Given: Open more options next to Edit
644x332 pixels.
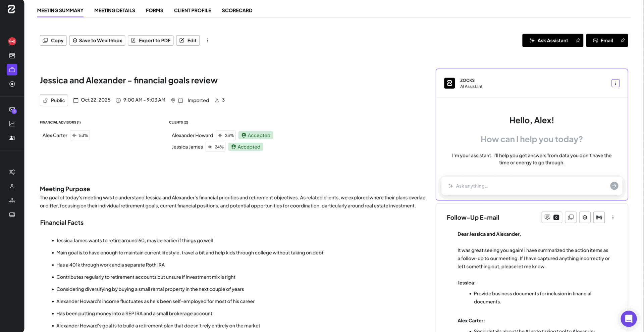Looking at the screenshot, I should [x=208, y=40].
